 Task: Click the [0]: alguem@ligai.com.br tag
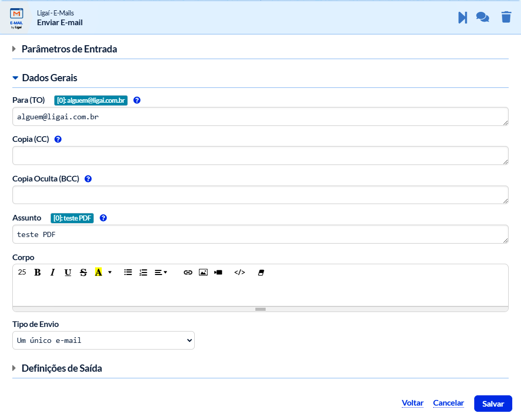click(x=91, y=100)
